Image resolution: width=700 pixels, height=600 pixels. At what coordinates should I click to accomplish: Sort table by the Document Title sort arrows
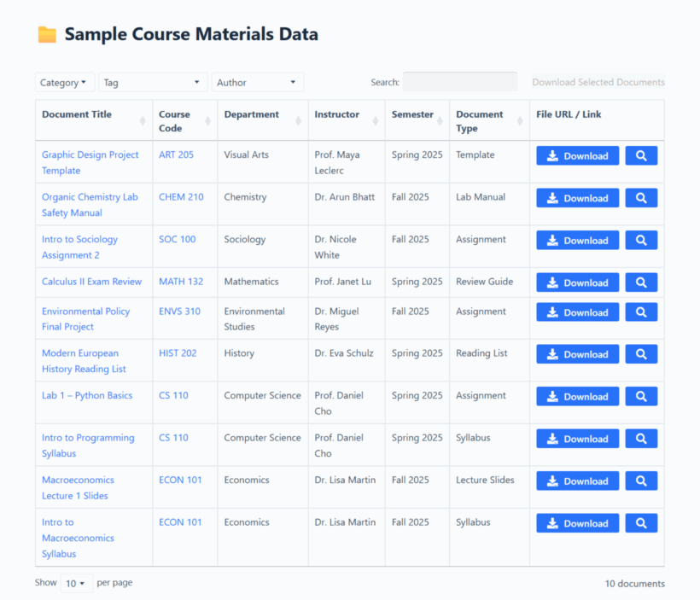pos(143,121)
